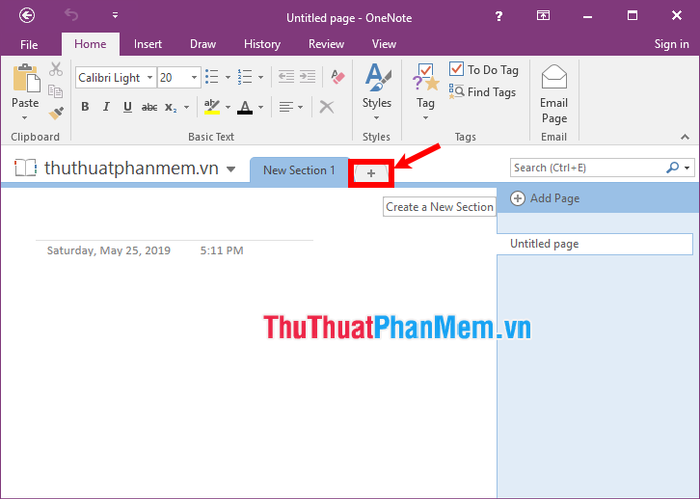
Task: Expand the Bullets style arrow
Action: click(228, 78)
